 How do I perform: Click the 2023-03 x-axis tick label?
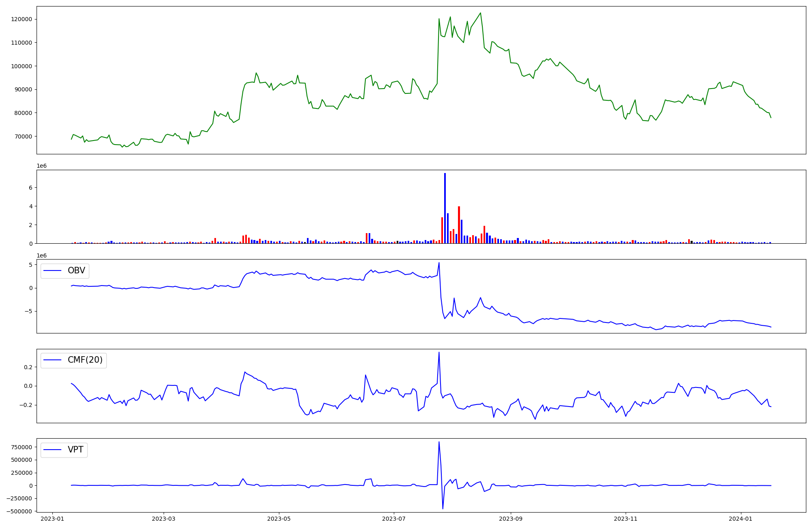[x=164, y=519]
